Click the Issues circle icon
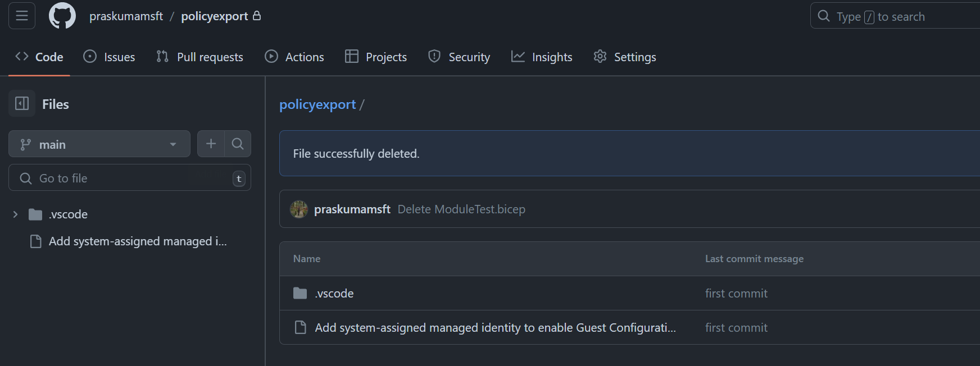The height and width of the screenshot is (366, 980). pyautogui.click(x=90, y=56)
